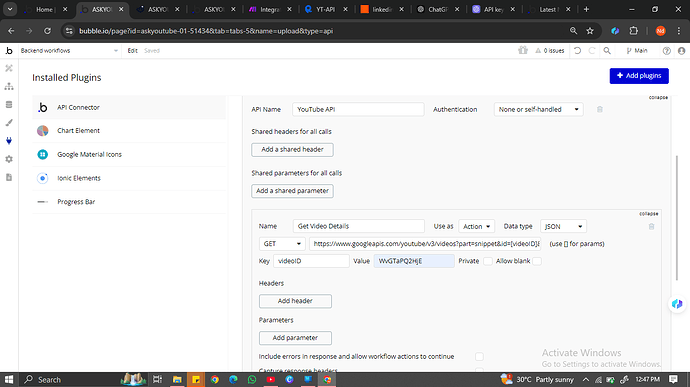Open File Explorer from the taskbar
Screen dimensions: 690x387
pyautogui.click(x=177, y=380)
